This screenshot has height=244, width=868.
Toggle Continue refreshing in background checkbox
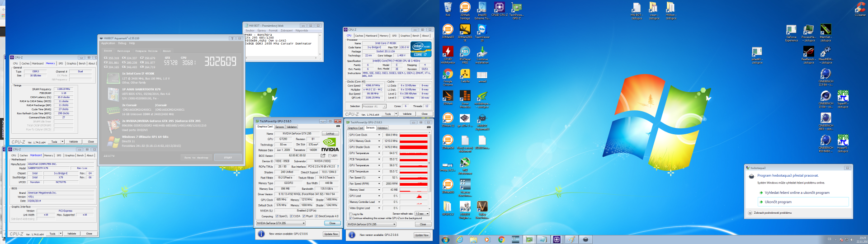(x=351, y=218)
